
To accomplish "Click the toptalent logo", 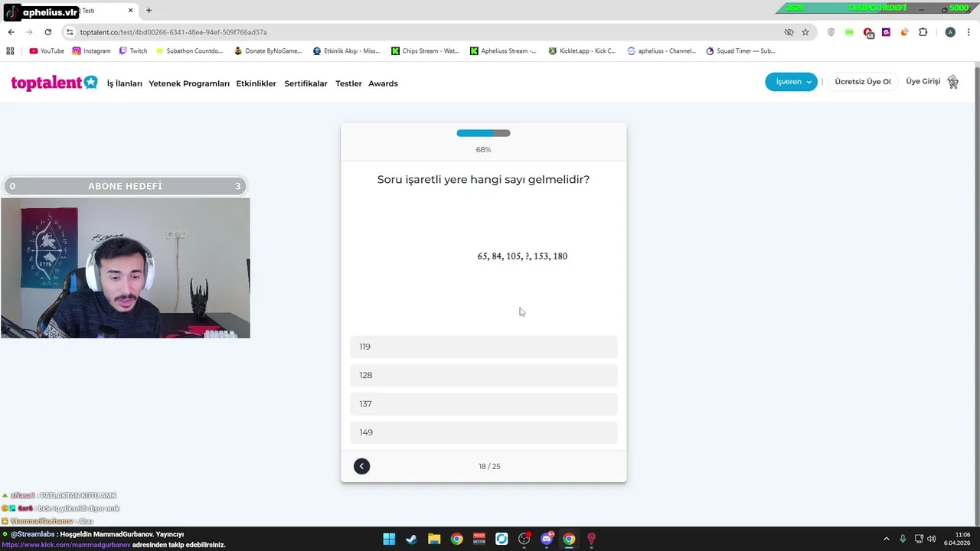I will click(54, 83).
